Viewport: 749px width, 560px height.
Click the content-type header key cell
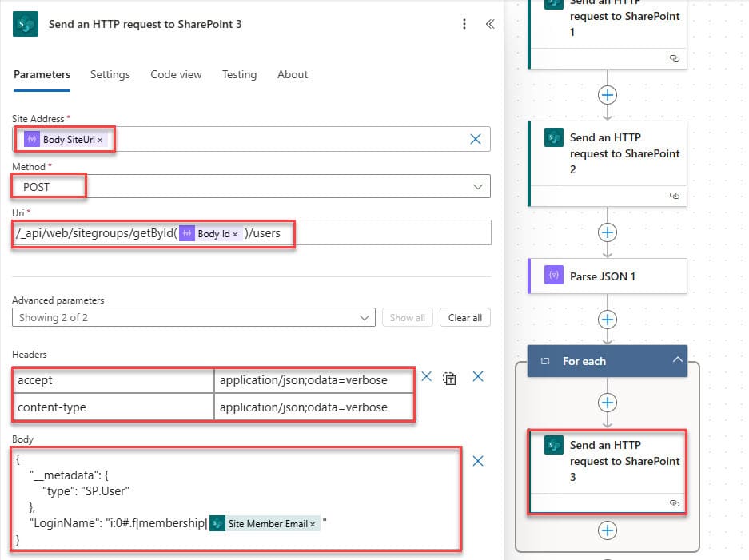pyautogui.click(x=114, y=407)
